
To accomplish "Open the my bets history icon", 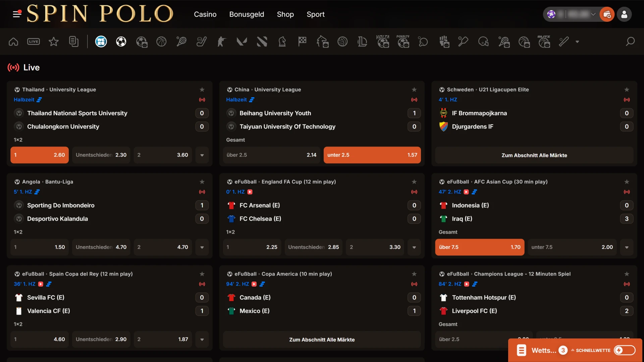I will [x=74, y=42].
